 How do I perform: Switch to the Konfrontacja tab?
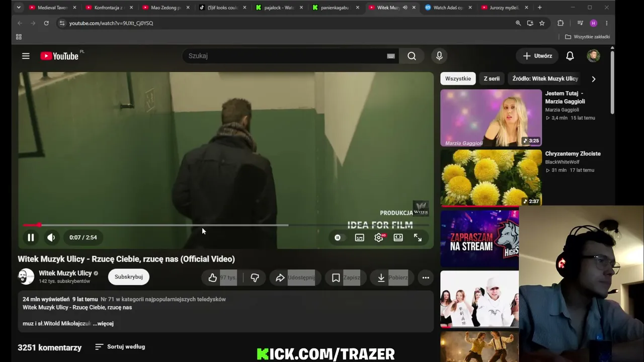point(109,8)
